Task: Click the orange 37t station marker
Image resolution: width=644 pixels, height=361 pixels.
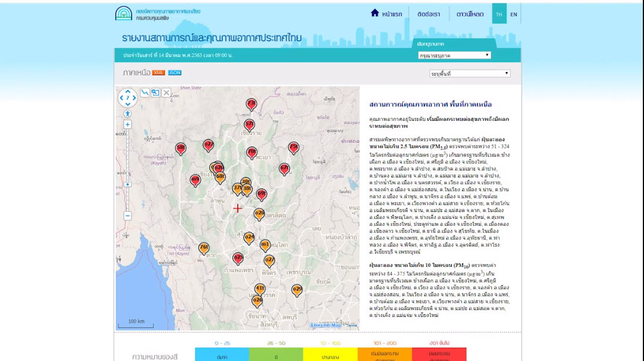Action: (x=238, y=189)
